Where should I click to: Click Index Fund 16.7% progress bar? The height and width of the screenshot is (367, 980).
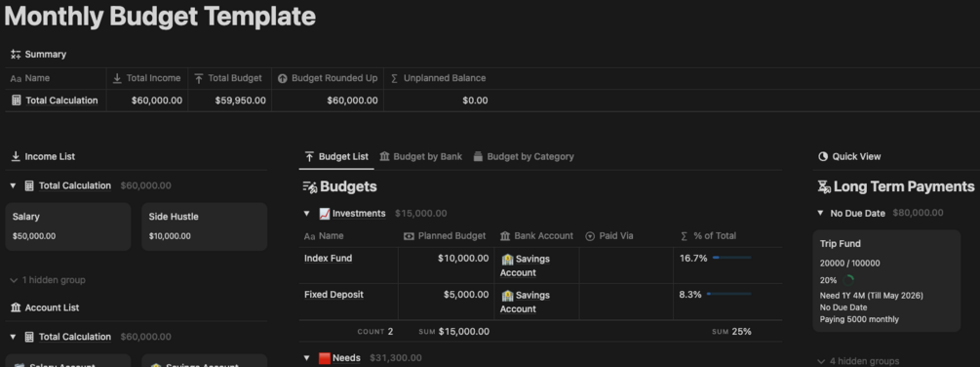pos(731,258)
